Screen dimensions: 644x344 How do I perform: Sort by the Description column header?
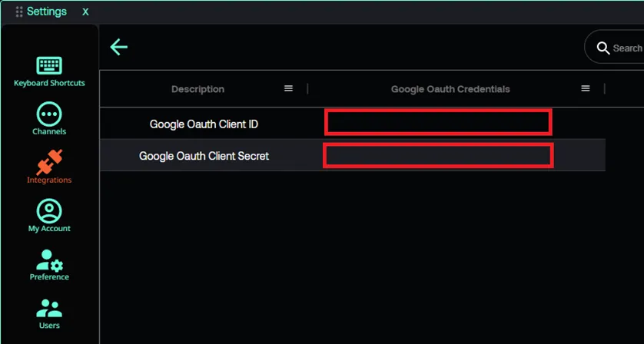pos(198,89)
